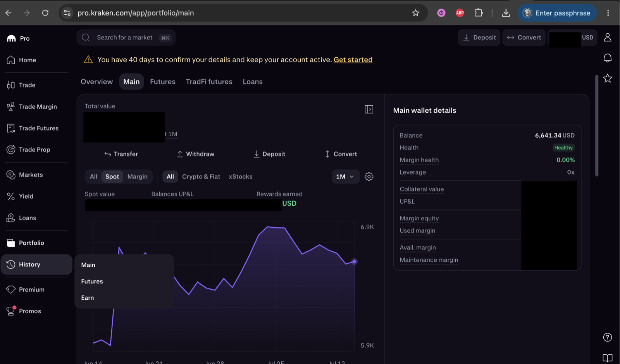Click the chart's latest data point
The image size is (620, 364).
click(x=354, y=262)
